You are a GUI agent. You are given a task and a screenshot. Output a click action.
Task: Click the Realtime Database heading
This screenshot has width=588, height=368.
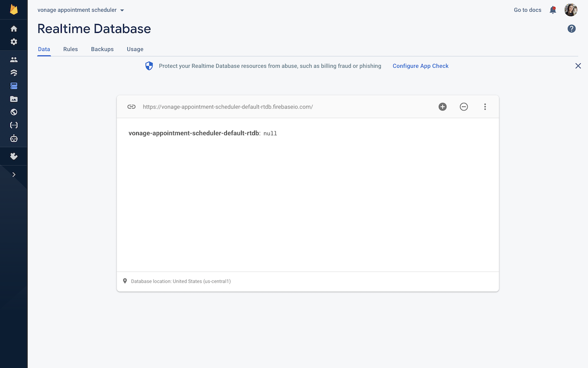coord(94,29)
